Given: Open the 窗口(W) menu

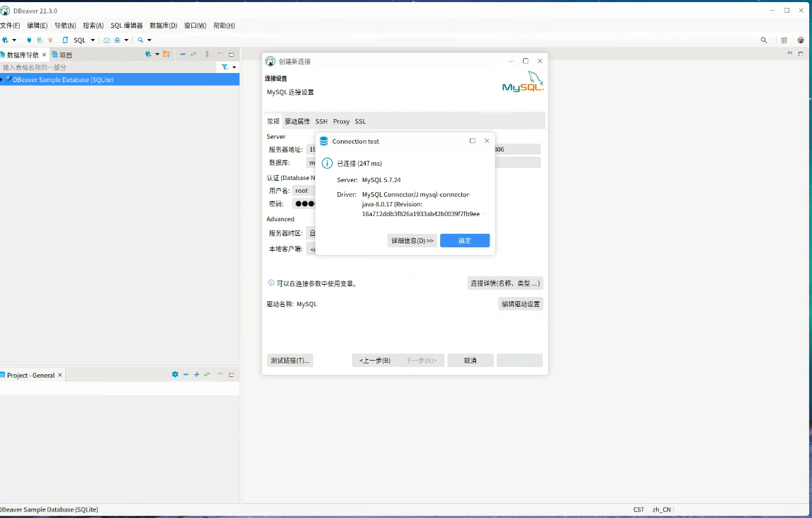Looking at the screenshot, I should 196,26.
